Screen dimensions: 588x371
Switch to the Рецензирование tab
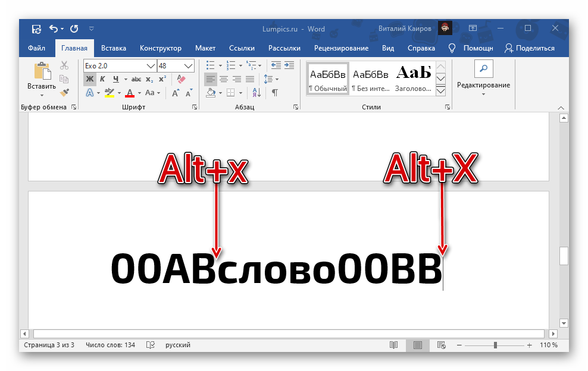tap(341, 48)
